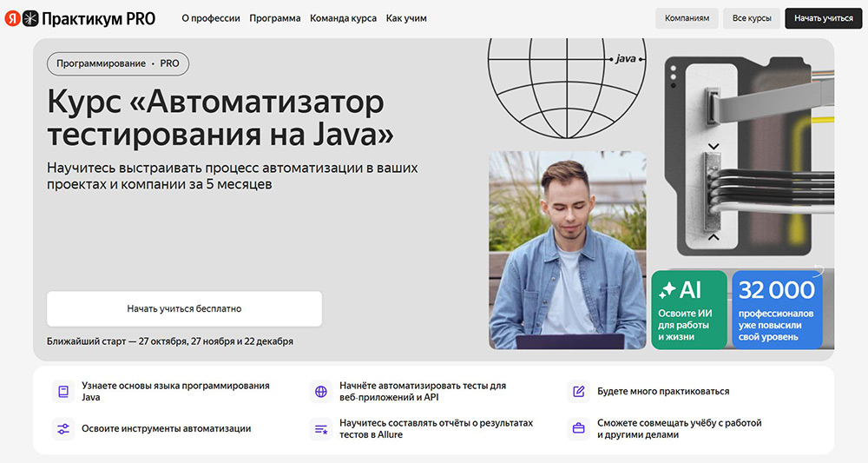The image size is (868, 463).
Task: Click the black «Начать учиться» button
Action: (824, 18)
